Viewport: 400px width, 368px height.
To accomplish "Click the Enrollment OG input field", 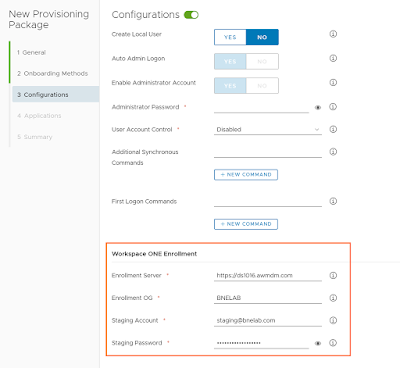I will click(268, 298).
